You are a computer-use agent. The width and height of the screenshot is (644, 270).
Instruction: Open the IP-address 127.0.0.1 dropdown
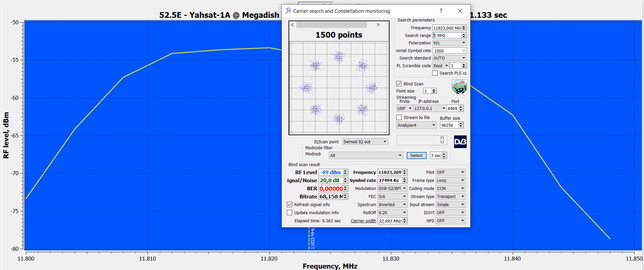[430, 108]
